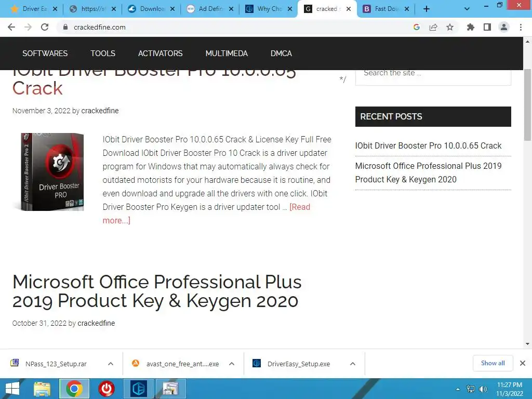Open the TOOLS menu
The width and height of the screenshot is (532, 399).
pyautogui.click(x=103, y=54)
